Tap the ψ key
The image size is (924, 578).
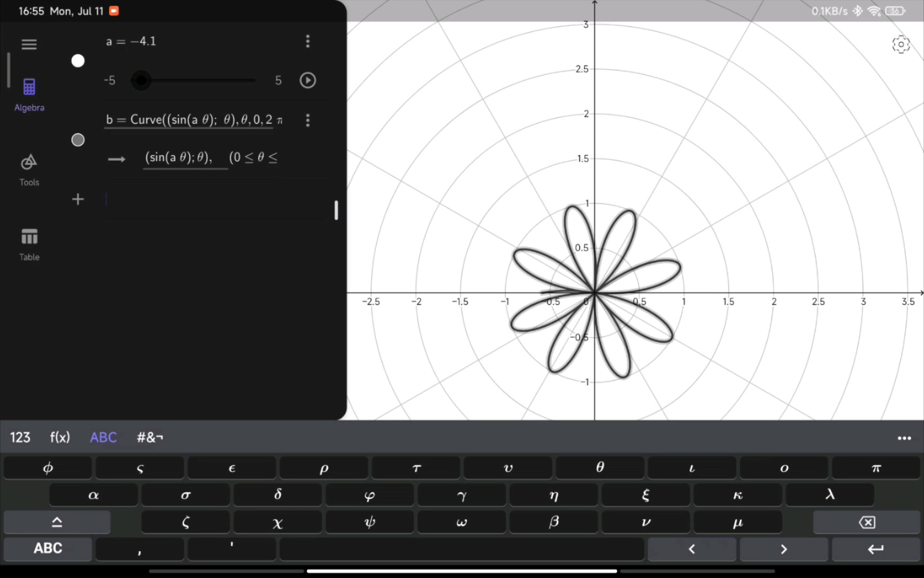(369, 522)
